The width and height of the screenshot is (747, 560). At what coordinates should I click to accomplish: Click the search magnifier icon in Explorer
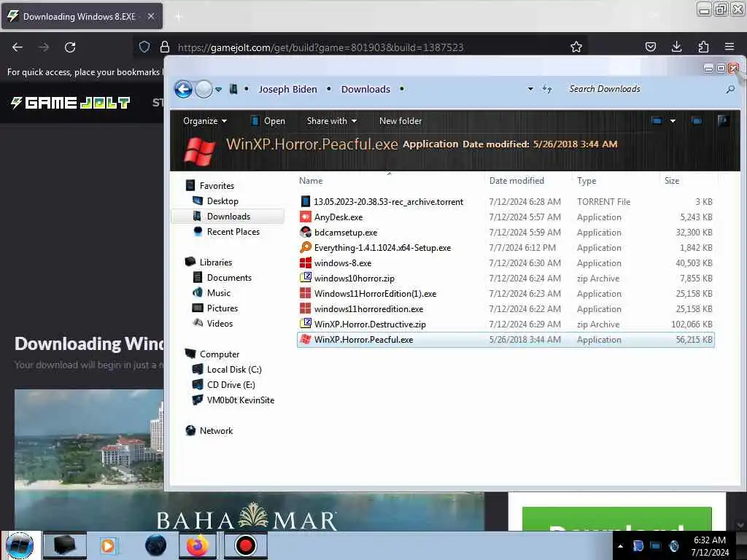(x=729, y=89)
